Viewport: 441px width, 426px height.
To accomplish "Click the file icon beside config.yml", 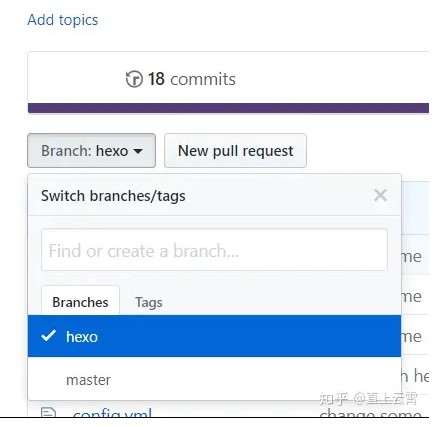I will (48, 413).
